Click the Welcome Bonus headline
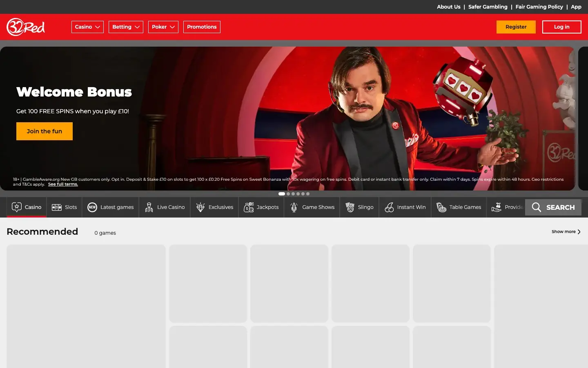Viewport: 588px width, 368px height. click(74, 92)
